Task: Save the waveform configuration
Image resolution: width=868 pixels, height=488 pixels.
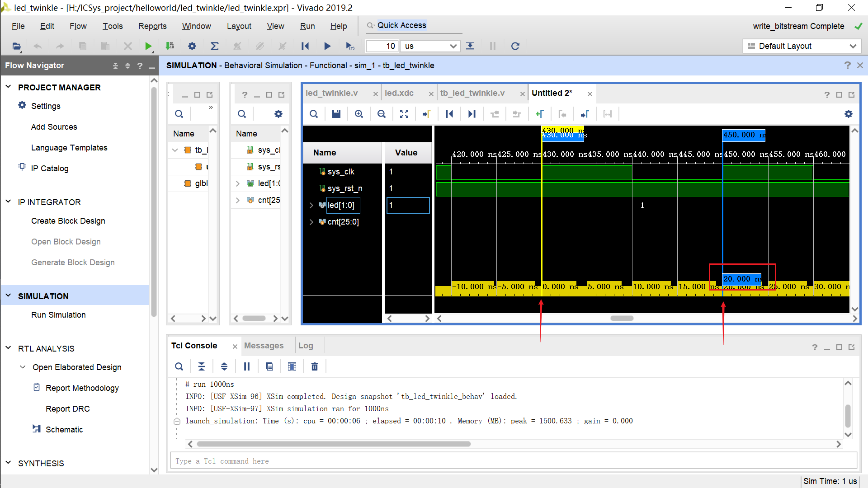Action: [x=336, y=114]
